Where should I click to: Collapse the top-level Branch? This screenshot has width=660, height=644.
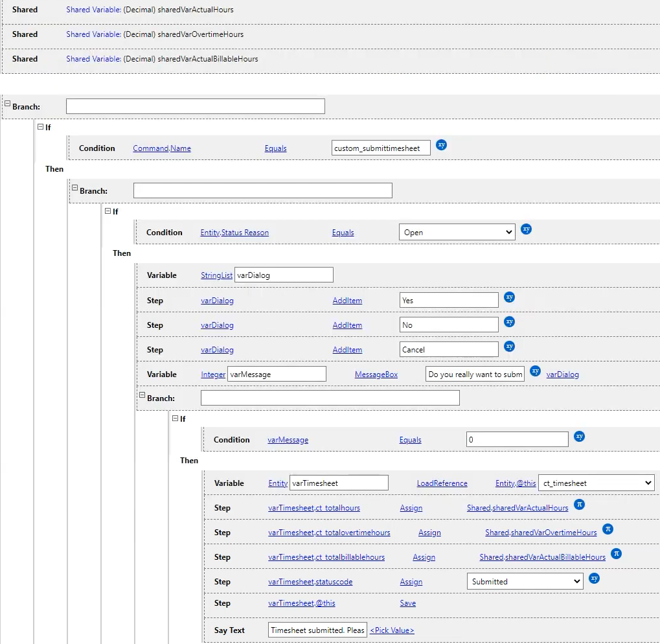pos(7,104)
